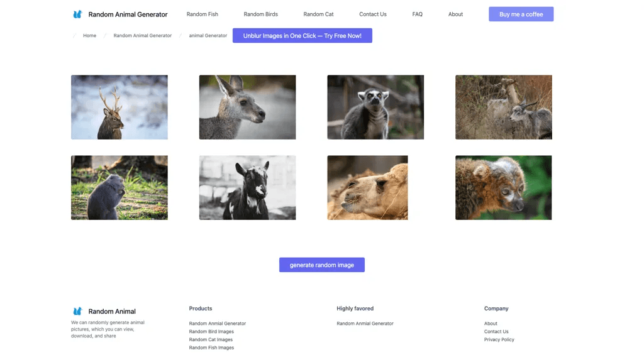Screen dimensions: 644x362
Task: Open the Random Birds page
Action: pos(261,14)
